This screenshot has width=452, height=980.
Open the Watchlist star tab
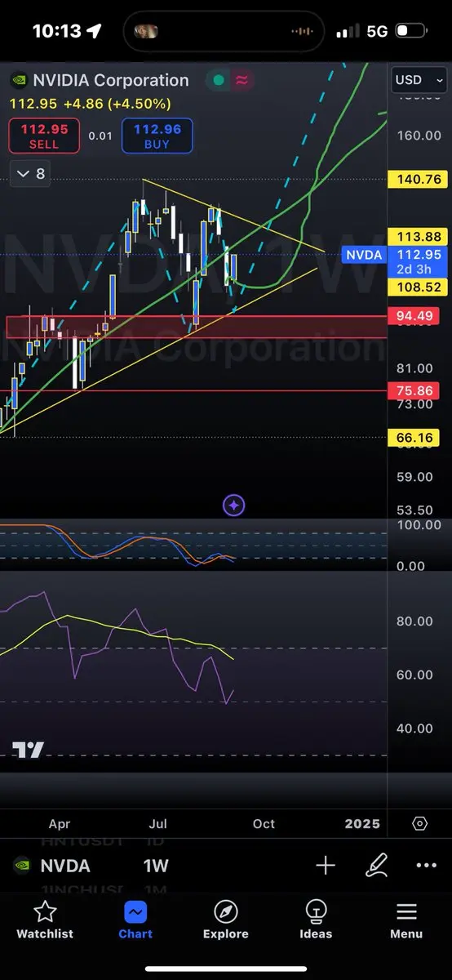point(45,920)
